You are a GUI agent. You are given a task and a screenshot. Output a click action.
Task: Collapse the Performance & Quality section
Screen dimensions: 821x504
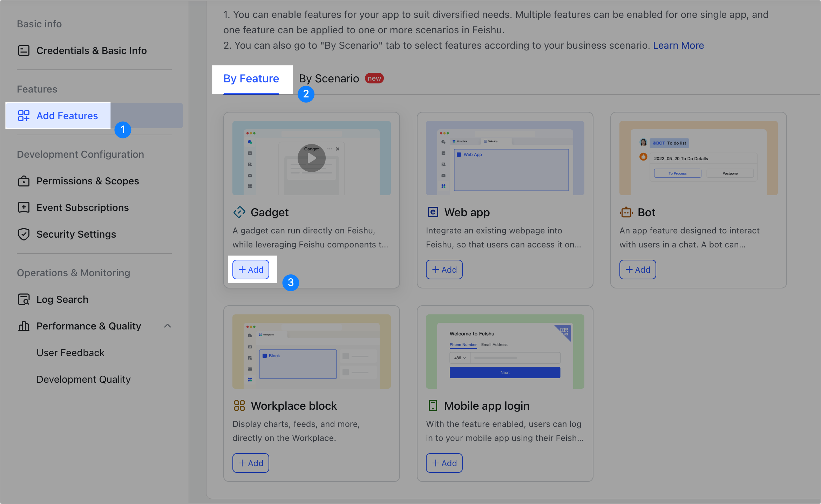(x=168, y=326)
